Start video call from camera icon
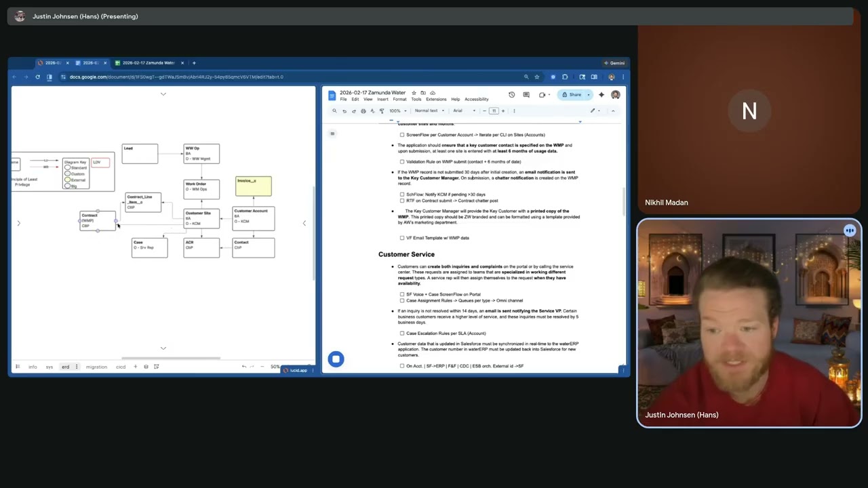This screenshot has width=868, height=488. pos(542,95)
